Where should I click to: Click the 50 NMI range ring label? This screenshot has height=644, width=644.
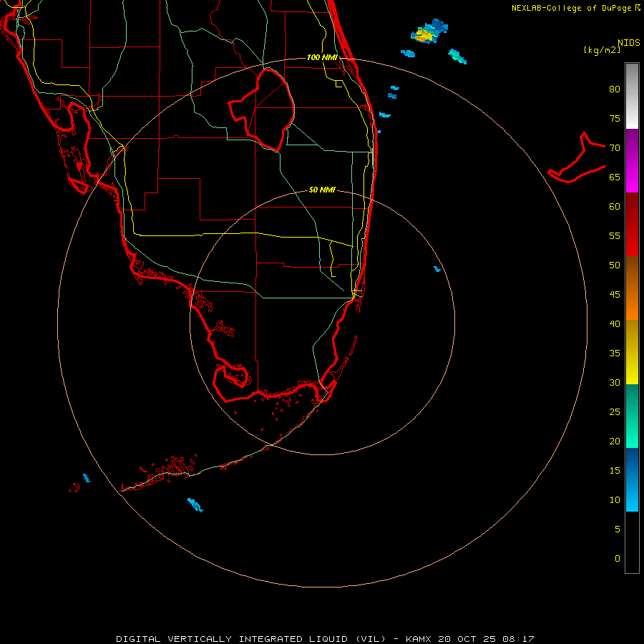point(322,190)
